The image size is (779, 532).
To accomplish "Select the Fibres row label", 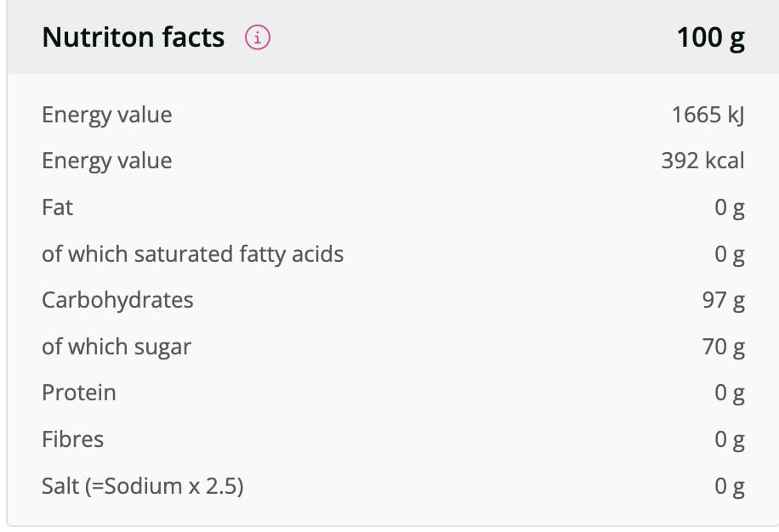I will tap(72, 439).
